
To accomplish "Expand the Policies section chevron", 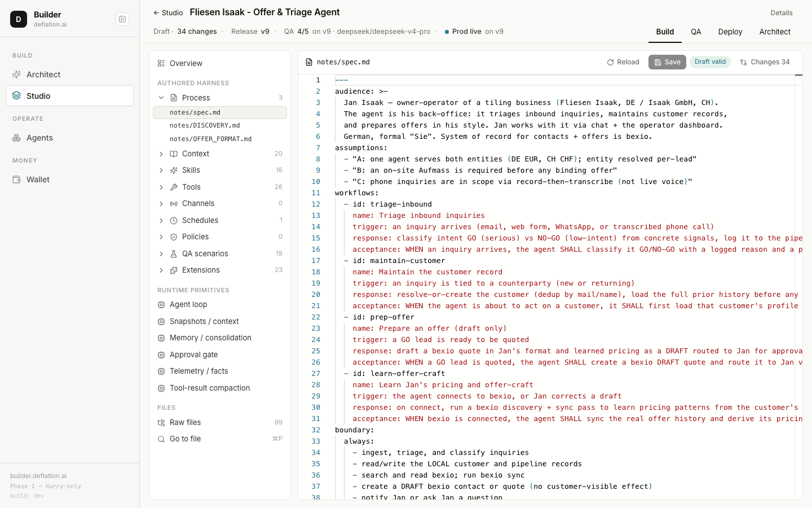I will [x=161, y=237].
